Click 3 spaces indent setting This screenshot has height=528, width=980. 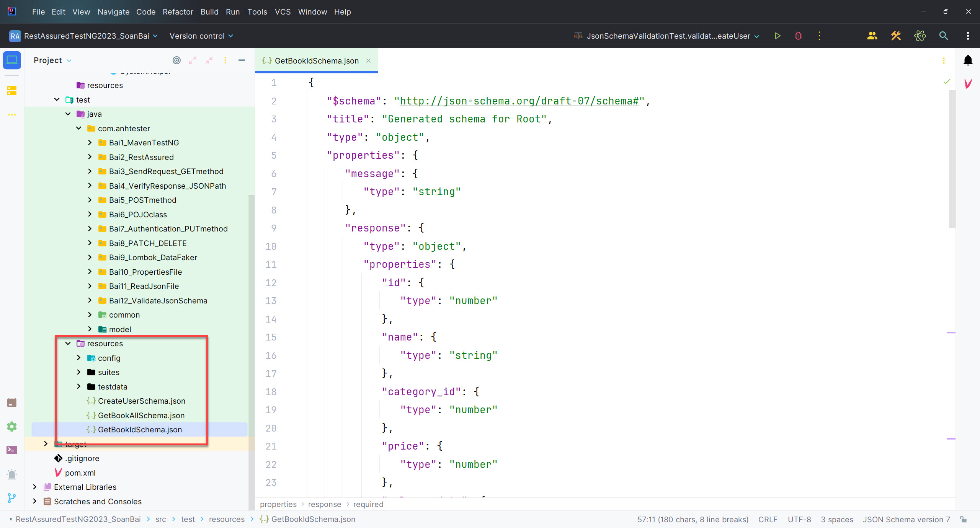point(837,519)
